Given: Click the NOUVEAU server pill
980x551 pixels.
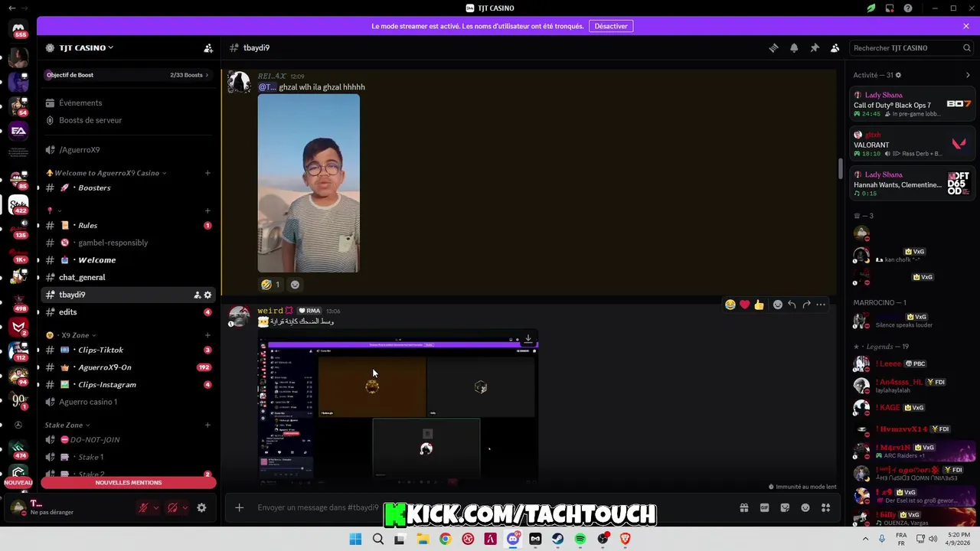Looking at the screenshot, I should tap(18, 483).
